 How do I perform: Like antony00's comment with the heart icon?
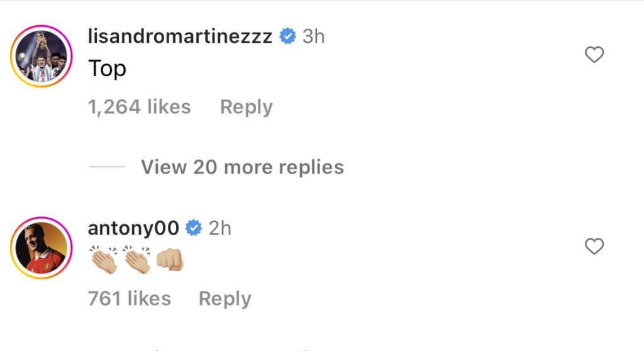click(594, 246)
